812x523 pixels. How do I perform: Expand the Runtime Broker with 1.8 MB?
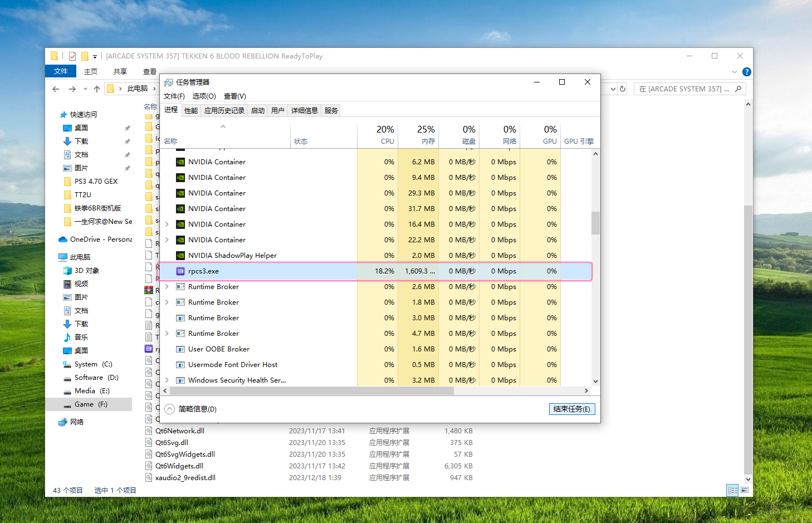(x=167, y=302)
